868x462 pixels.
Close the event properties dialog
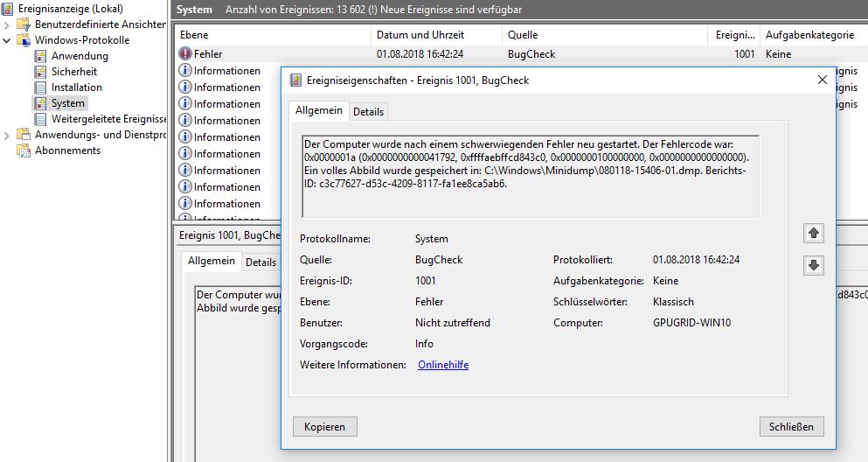pyautogui.click(x=822, y=80)
